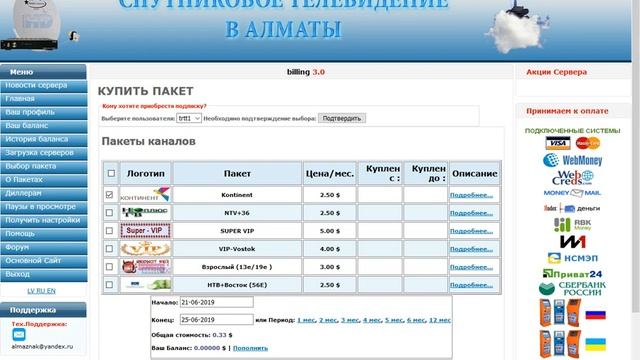Screen dimensions: 640x360
Task: Click the Kontinent price 2.50 $ cell
Action: (x=330, y=195)
